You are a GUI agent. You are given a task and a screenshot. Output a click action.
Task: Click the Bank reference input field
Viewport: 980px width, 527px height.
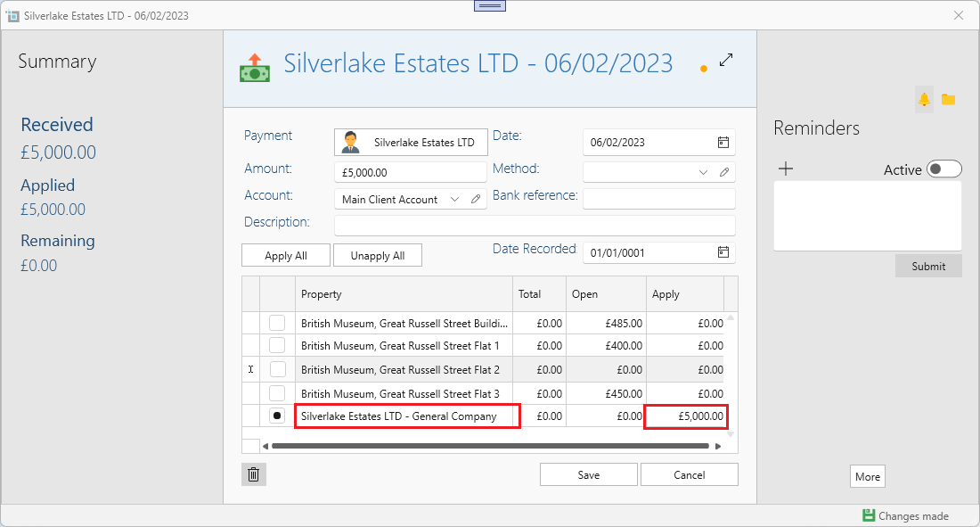[658, 199]
